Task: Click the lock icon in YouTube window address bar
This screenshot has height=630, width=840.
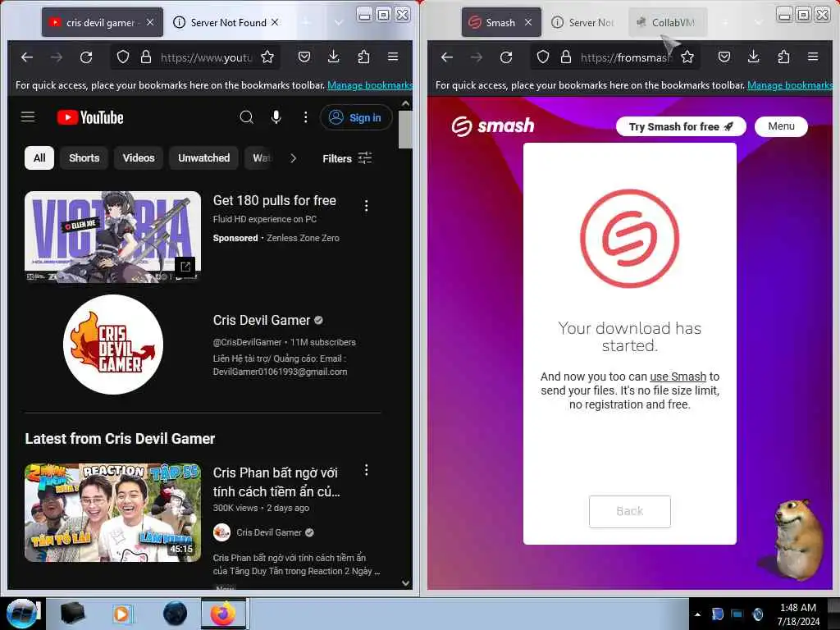Action: (x=146, y=57)
